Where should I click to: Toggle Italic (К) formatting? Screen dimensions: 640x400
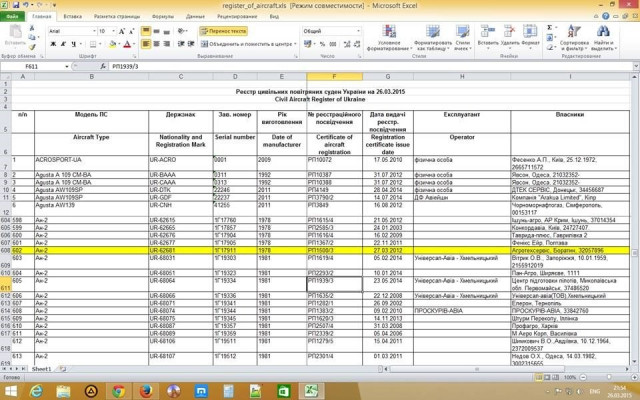62,44
